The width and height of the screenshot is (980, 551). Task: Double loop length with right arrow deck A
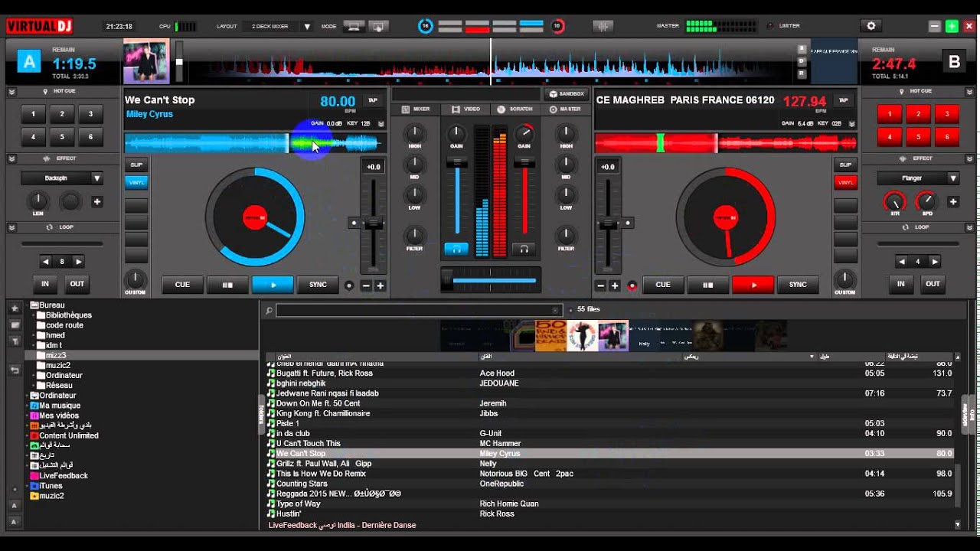click(x=78, y=262)
